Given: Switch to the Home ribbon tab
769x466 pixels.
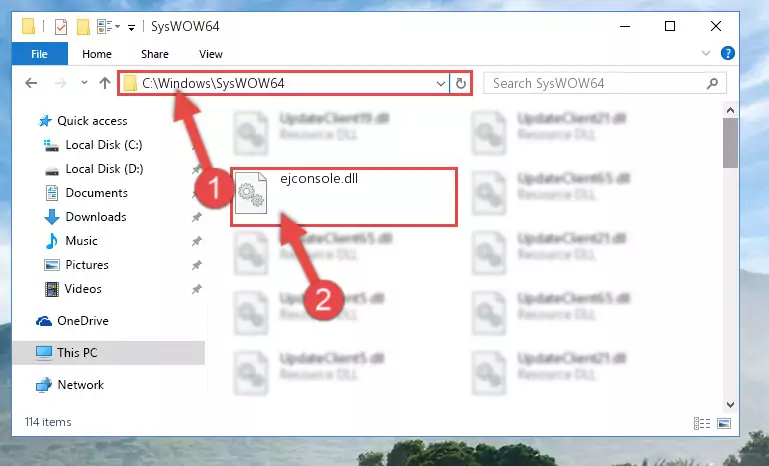Looking at the screenshot, I should point(97,54).
